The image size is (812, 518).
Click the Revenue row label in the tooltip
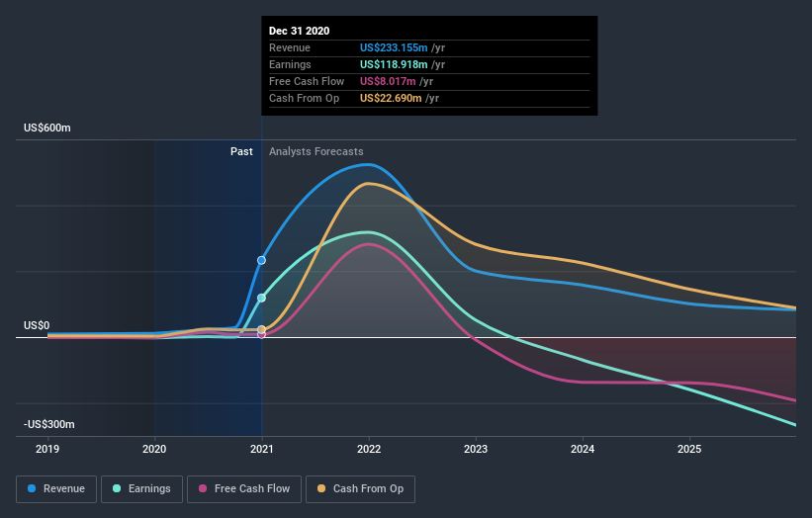(x=290, y=47)
